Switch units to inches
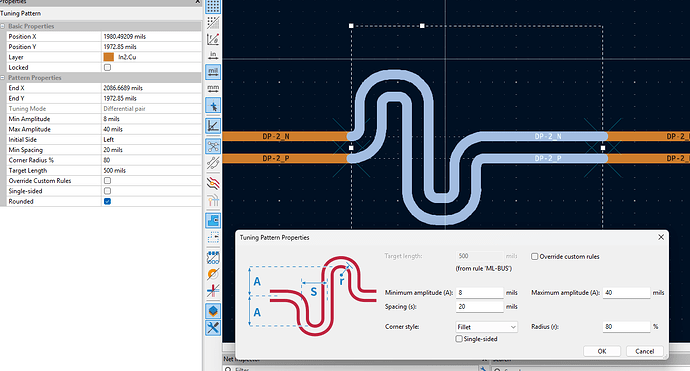The image size is (690, 371). click(x=213, y=55)
